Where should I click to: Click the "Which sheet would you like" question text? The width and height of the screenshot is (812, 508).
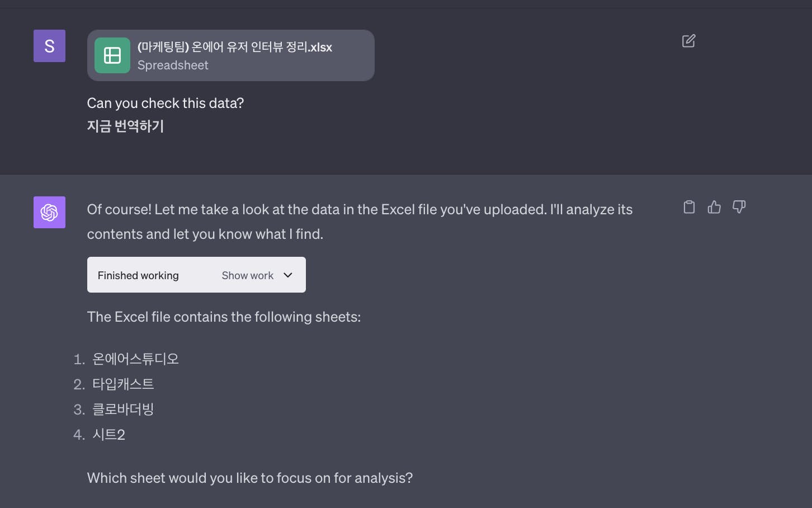coord(250,478)
